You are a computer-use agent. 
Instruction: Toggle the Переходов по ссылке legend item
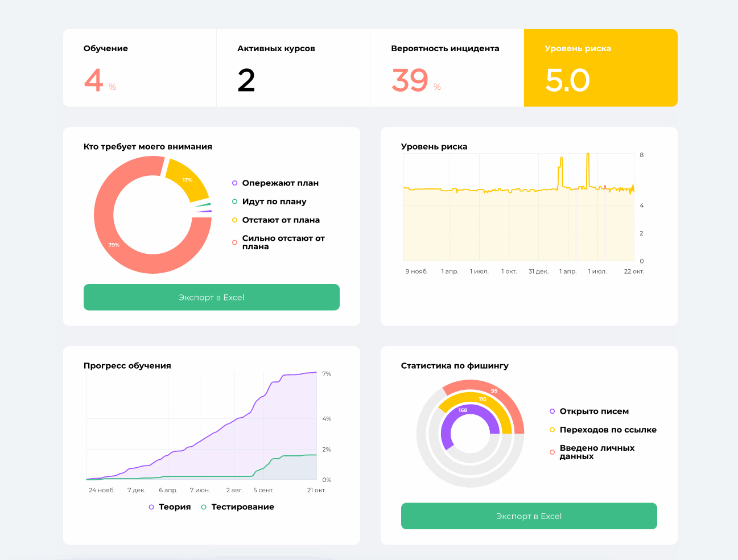tap(603, 430)
